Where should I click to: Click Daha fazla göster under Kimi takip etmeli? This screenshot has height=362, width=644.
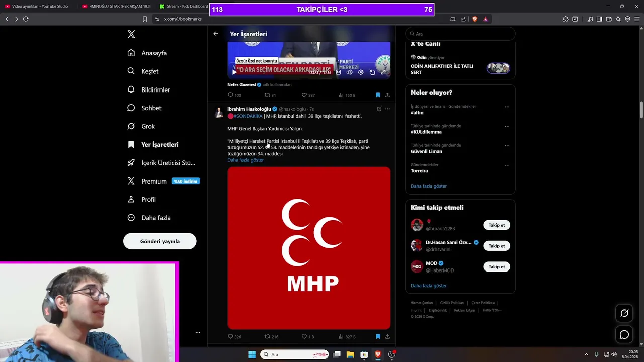click(429, 286)
